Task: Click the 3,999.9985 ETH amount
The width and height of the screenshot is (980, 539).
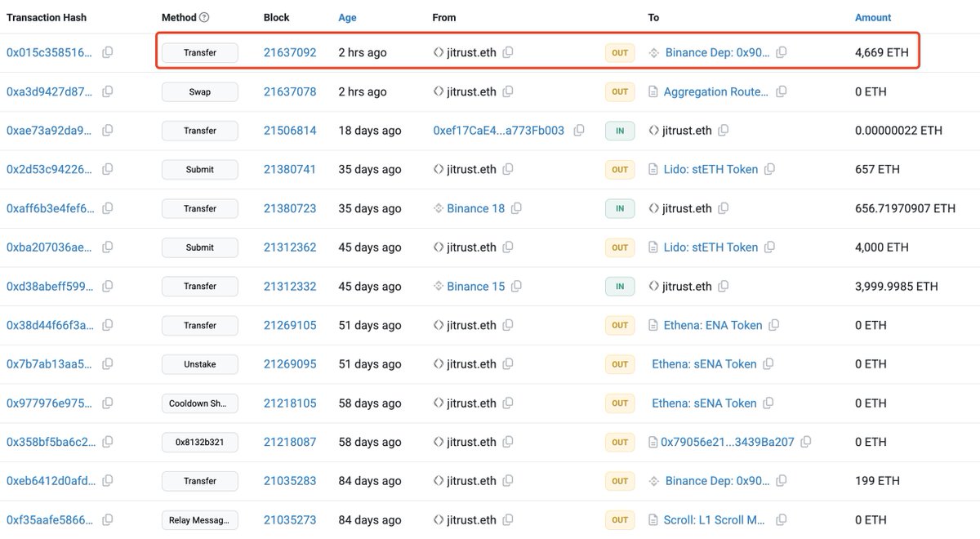Action: [897, 287]
